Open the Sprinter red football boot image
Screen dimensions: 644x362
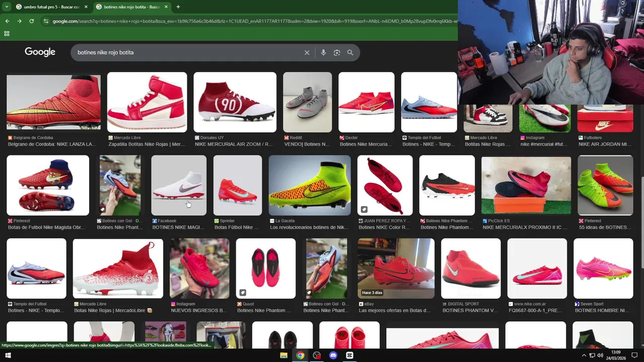[x=237, y=185]
